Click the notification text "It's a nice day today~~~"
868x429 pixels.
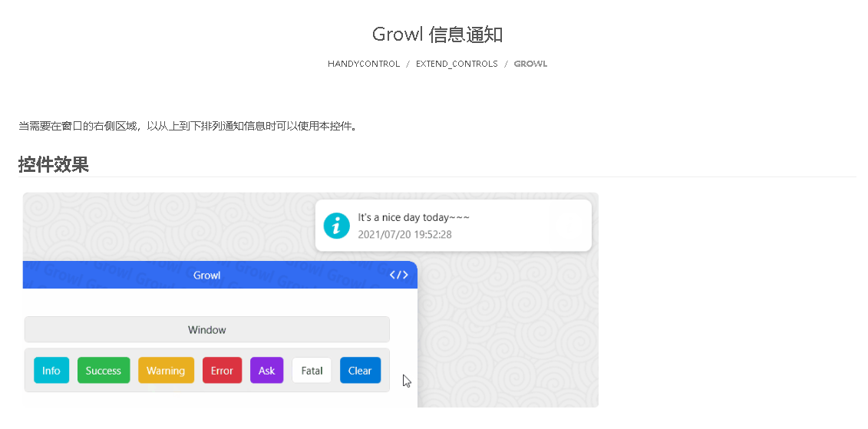414,217
